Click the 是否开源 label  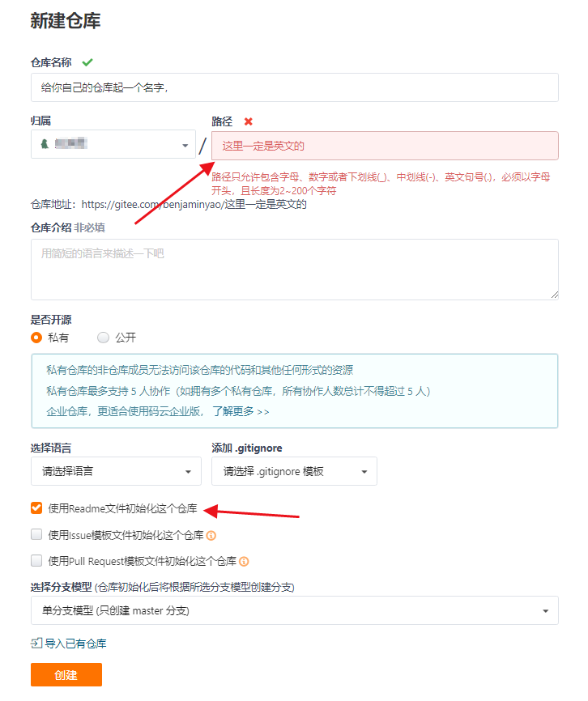(51, 320)
